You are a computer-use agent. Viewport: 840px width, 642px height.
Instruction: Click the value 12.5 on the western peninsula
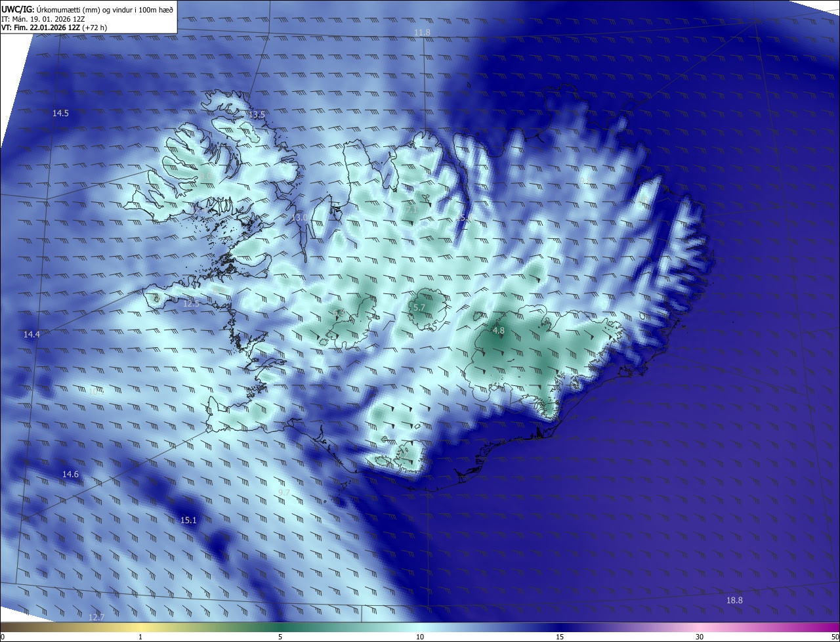tap(191, 303)
